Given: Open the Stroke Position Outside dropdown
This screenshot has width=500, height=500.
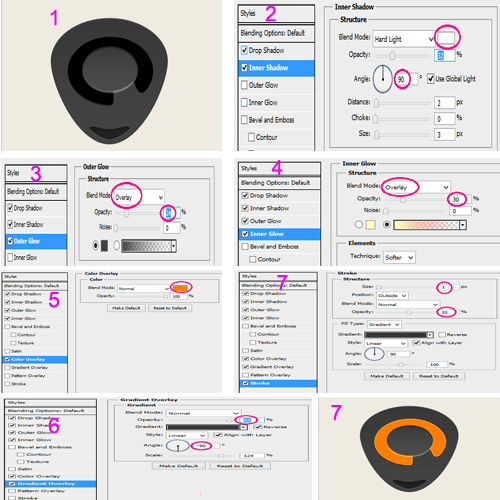Looking at the screenshot, I should click(x=392, y=296).
